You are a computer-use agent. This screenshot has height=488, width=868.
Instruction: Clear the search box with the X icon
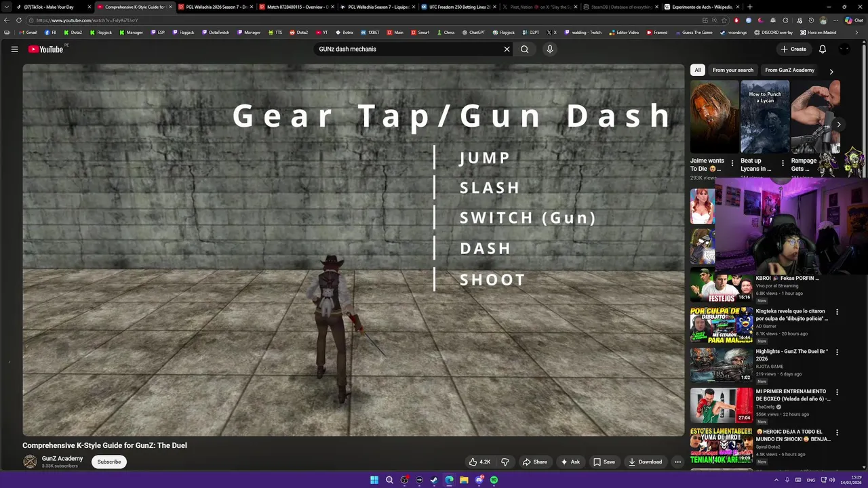coord(507,49)
